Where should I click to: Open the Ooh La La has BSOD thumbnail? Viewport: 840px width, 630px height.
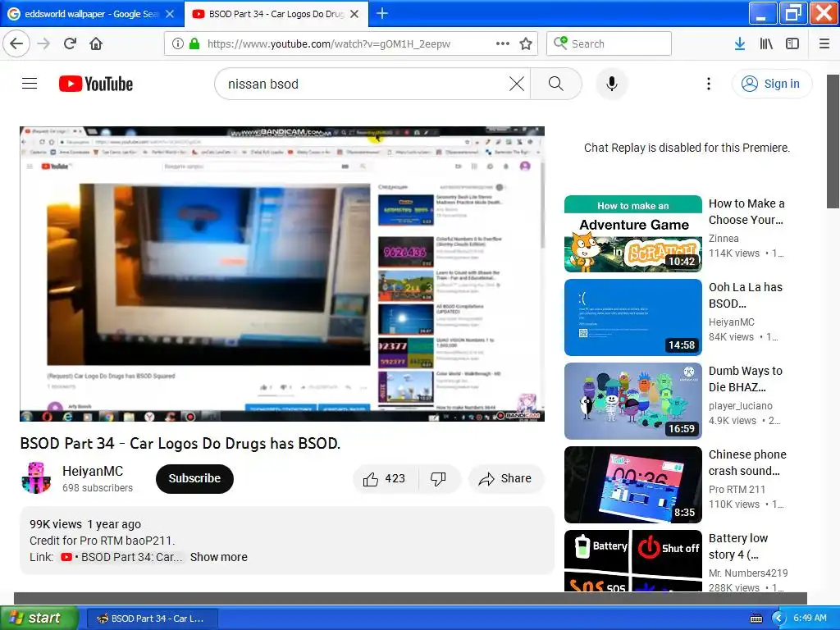tap(633, 317)
